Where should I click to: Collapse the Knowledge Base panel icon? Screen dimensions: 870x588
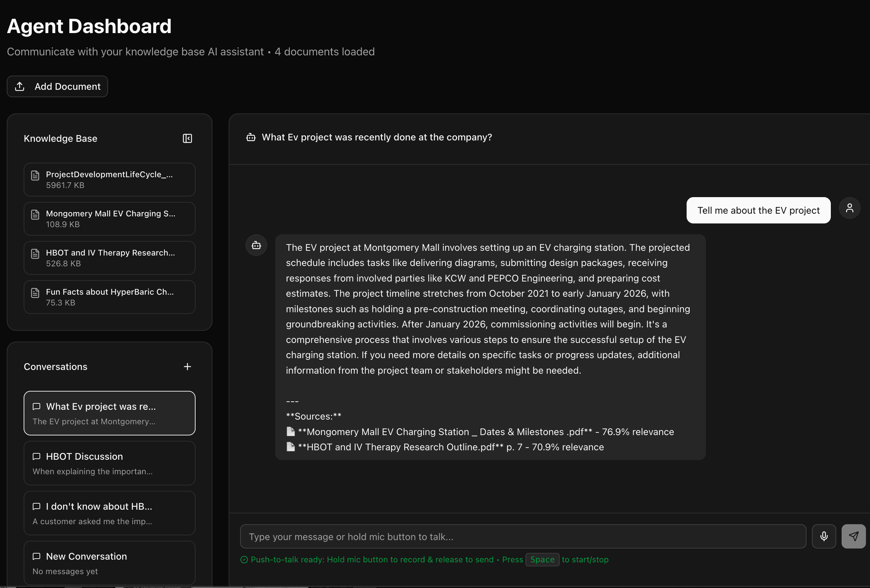(187, 139)
